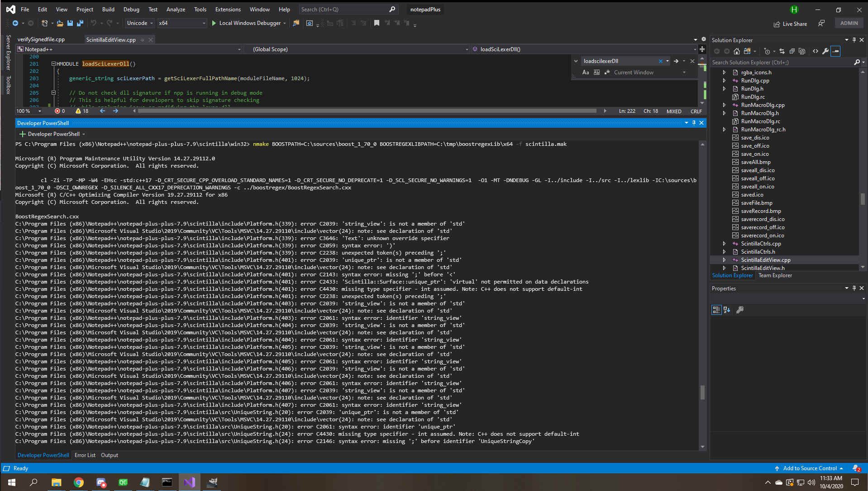Screen dimensions: 868x491
Task: Pin the ScintillaEditView.cpp tab
Action: pyautogui.click(x=142, y=40)
